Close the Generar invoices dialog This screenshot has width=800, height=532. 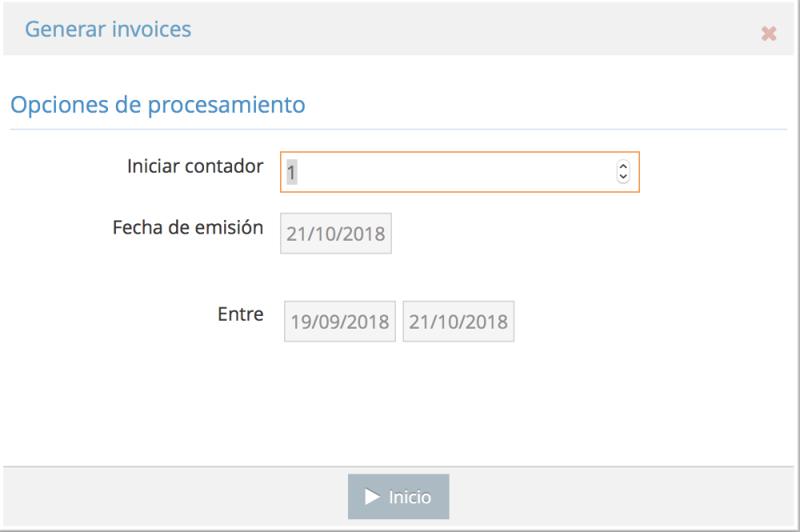768,34
